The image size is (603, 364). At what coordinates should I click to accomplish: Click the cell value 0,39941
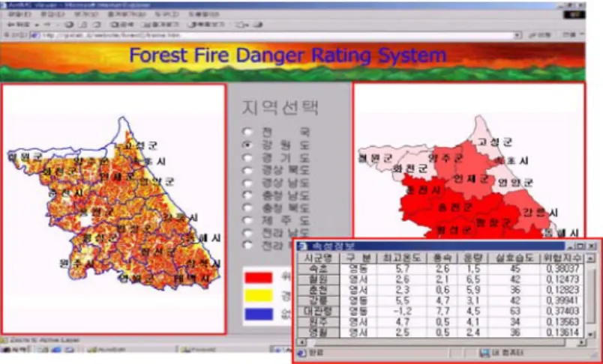563,300
